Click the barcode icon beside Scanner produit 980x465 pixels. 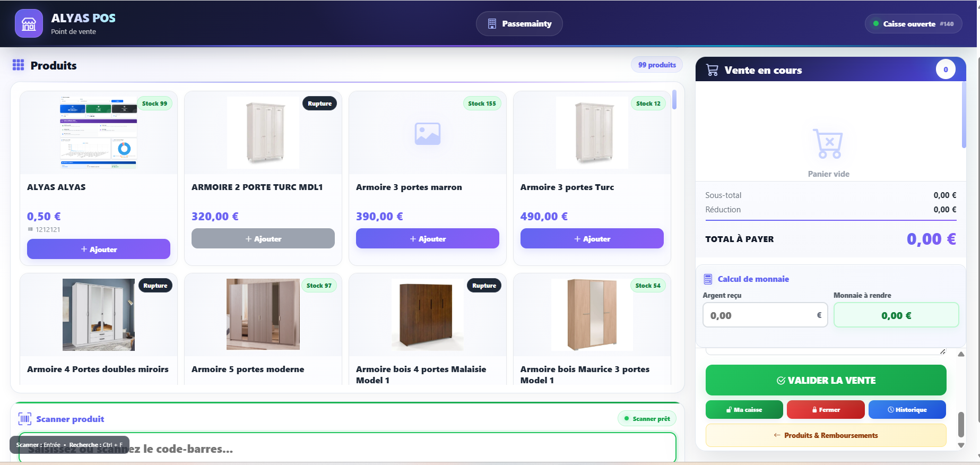25,419
